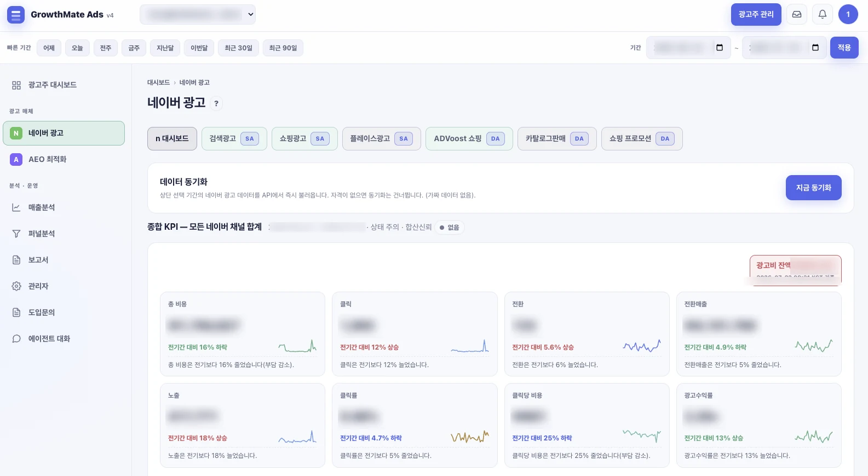The width and height of the screenshot is (868, 476).
Task: Click the GrowthMate Ads logo icon
Action: (x=16, y=15)
